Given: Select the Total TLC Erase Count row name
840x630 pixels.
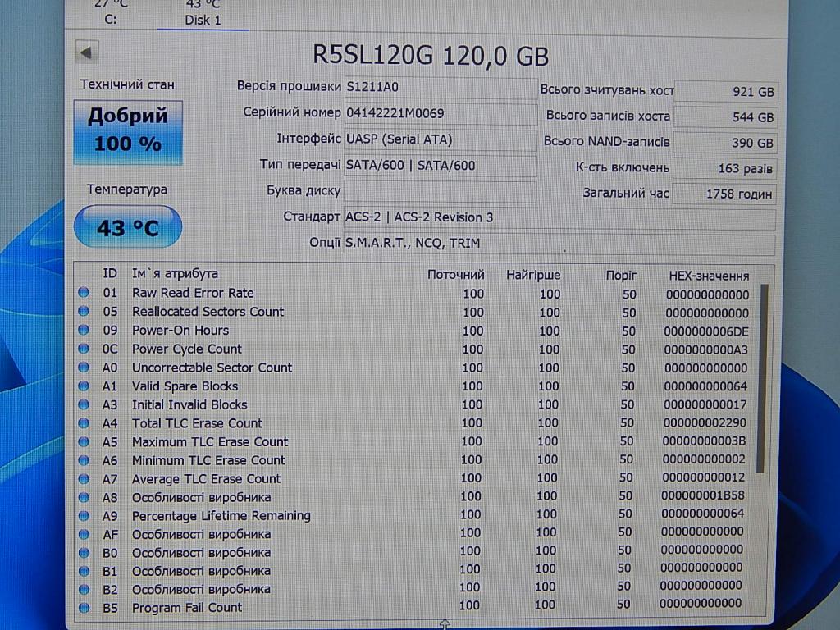Looking at the screenshot, I should click(197, 423).
